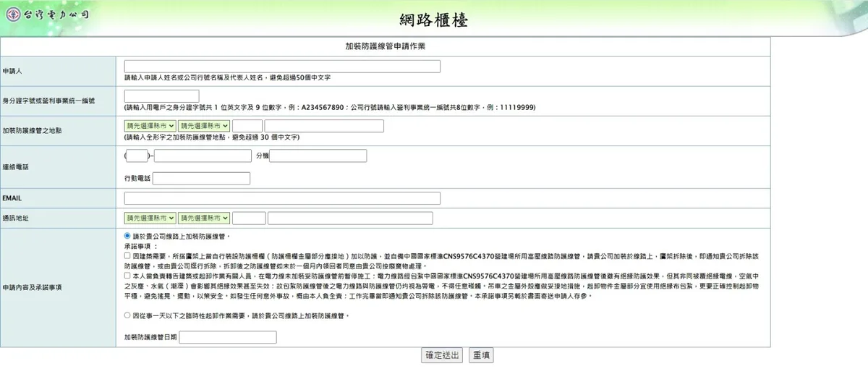Click the mailing address postal code field

(x=250, y=218)
